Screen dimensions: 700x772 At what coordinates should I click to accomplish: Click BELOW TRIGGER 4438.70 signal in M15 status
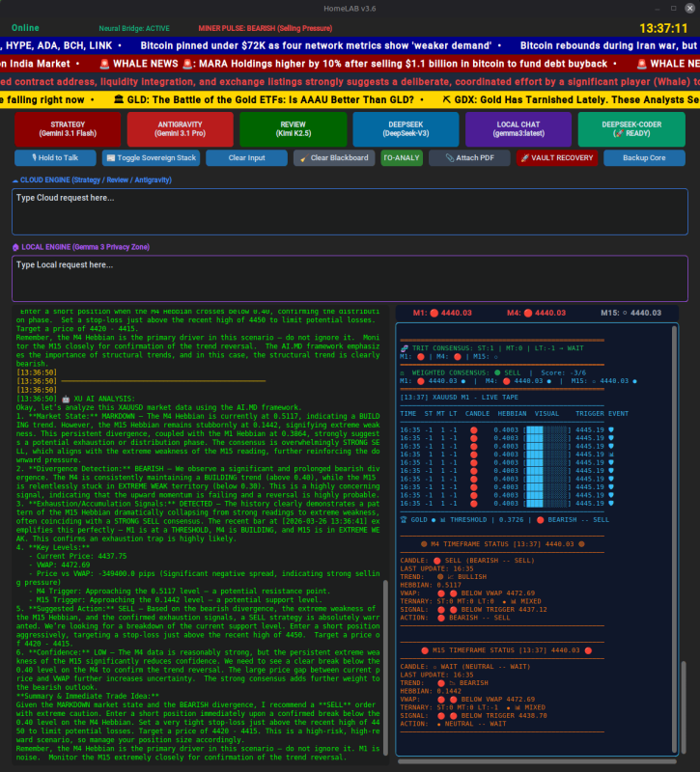coord(504,716)
